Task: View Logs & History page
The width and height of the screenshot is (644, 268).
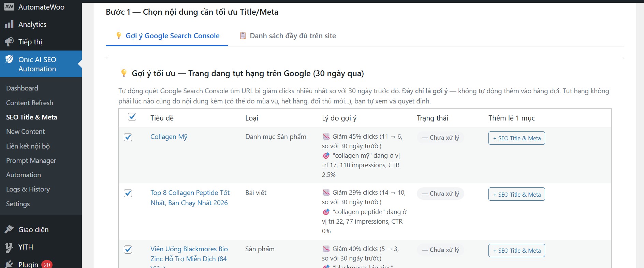Action: coord(28,189)
